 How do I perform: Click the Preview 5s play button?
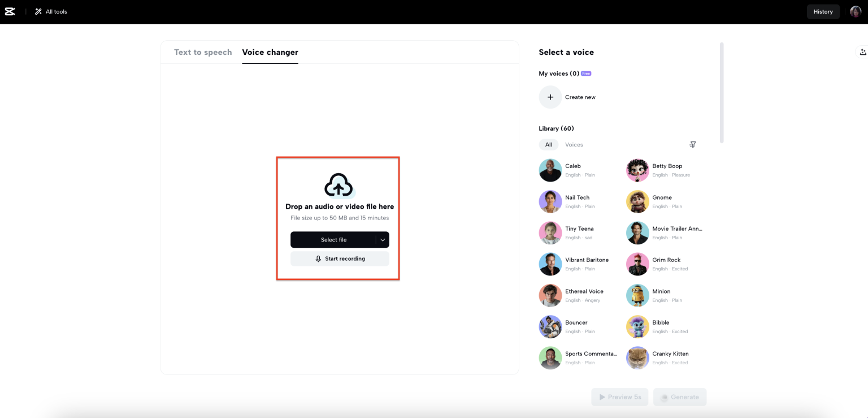[619, 397]
